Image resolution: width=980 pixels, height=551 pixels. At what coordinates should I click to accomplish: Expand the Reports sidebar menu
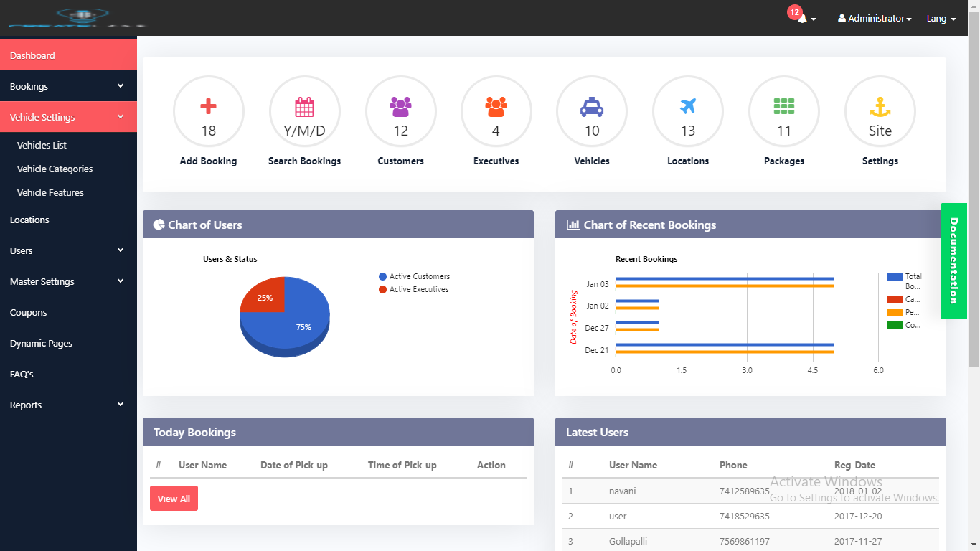pos(68,405)
